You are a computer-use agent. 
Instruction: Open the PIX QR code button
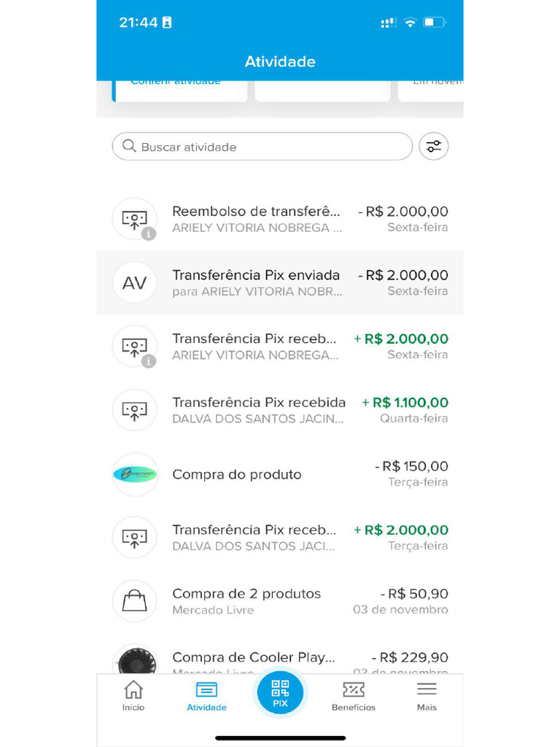[280, 693]
